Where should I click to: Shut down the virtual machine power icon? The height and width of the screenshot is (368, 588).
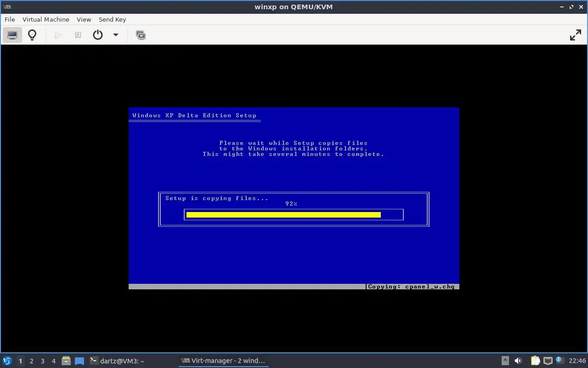coord(98,35)
